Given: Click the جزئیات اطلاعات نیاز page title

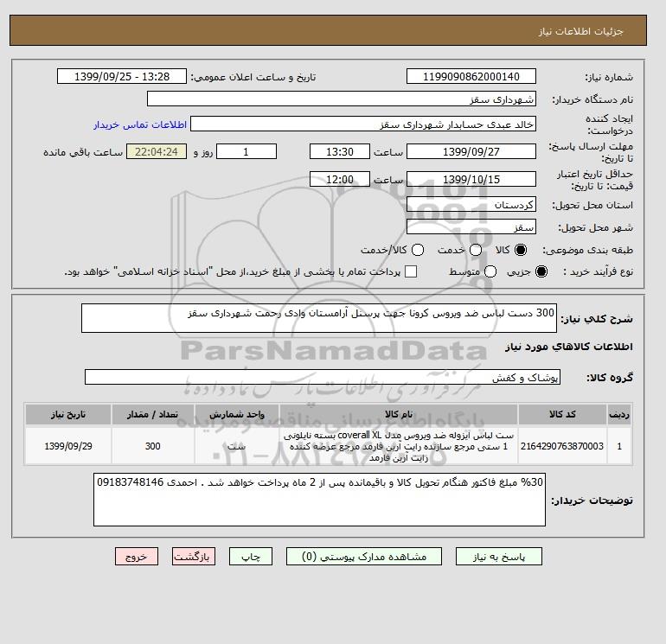Looking at the screenshot, I should click(x=580, y=31).
